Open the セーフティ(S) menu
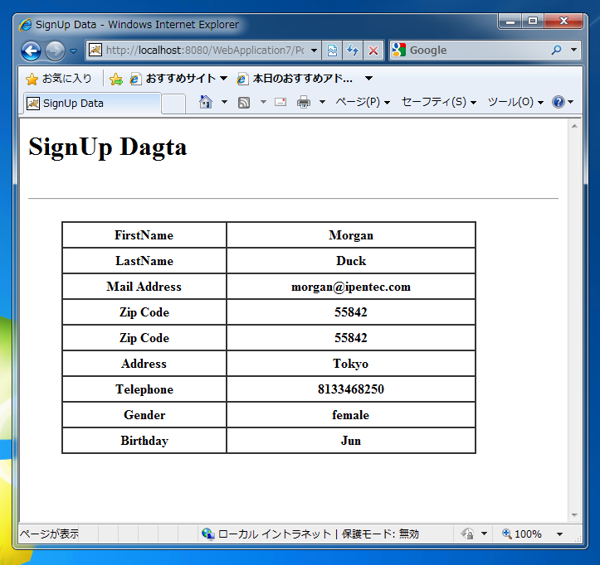 439,102
